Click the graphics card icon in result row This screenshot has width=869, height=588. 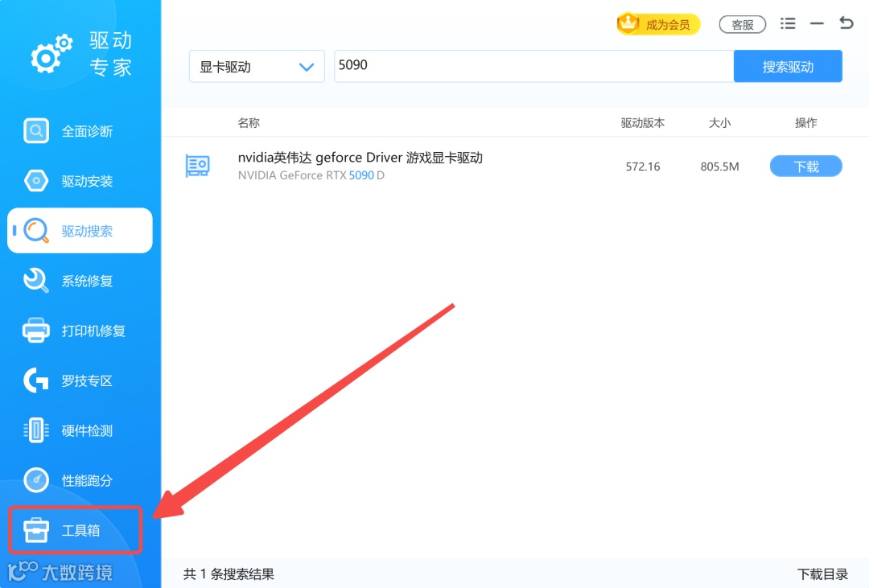[x=197, y=166]
